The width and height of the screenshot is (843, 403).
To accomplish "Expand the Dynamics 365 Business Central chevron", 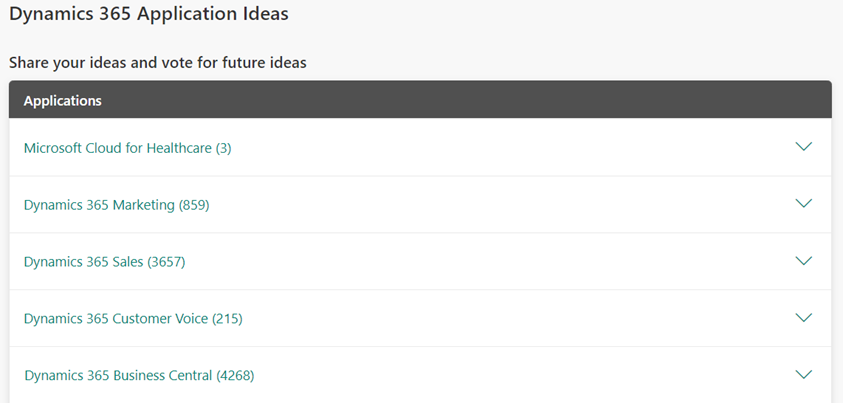I will (803, 375).
